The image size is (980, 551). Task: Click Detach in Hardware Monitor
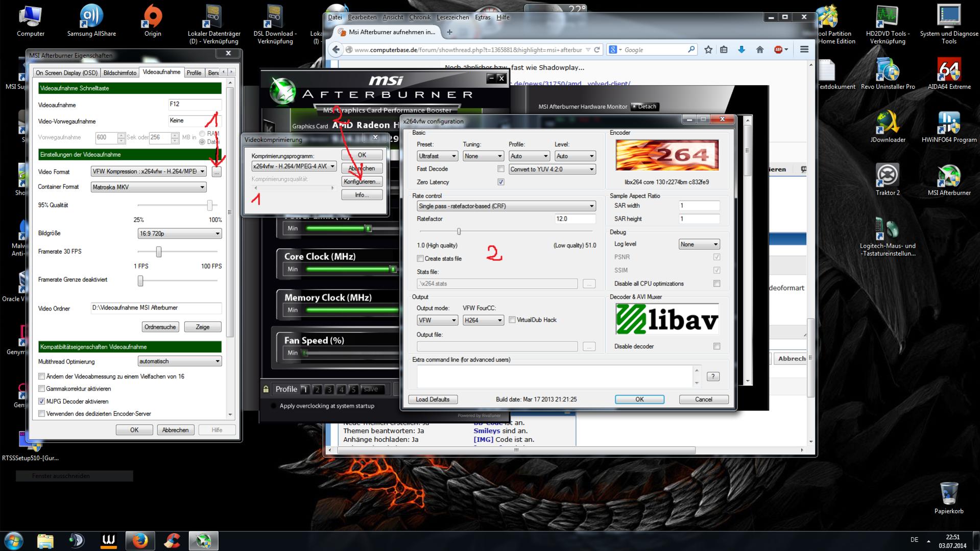tap(644, 106)
